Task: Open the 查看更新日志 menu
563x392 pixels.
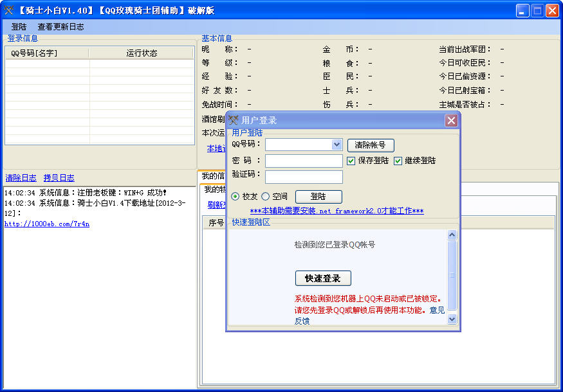Action: coord(60,27)
